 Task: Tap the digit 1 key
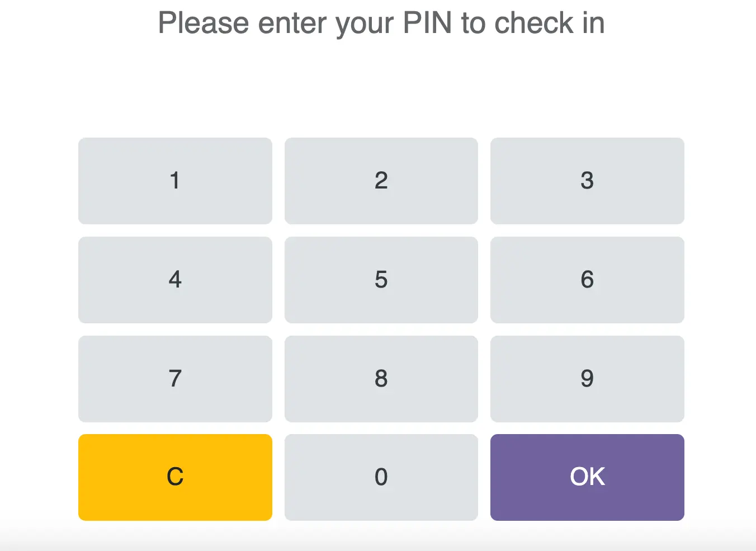pyautogui.click(x=175, y=181)
